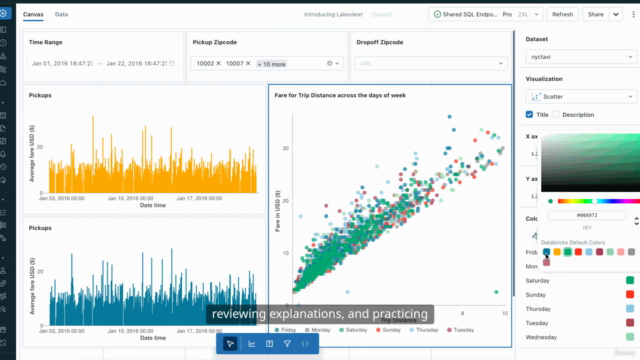Pick the light blue default color swatch
The height and width of the screenshot is (360, 640).
(589, 252)
